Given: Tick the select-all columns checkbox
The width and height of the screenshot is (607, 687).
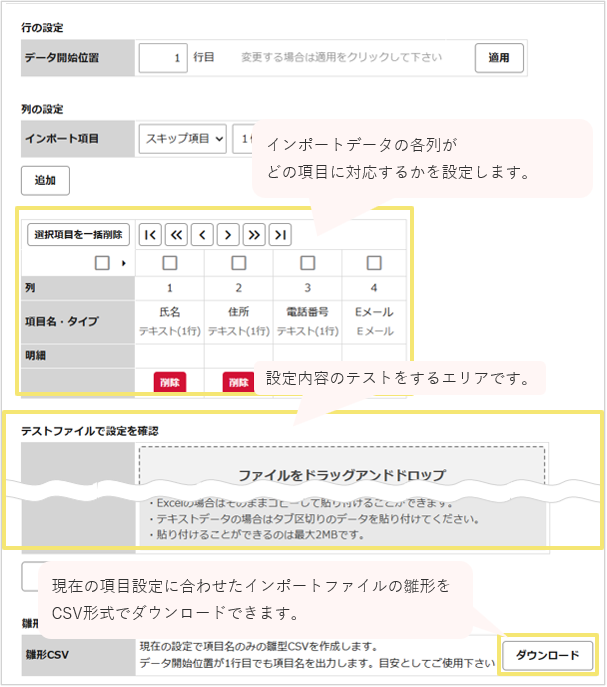Looking at the screenshot, I should 102,263.
